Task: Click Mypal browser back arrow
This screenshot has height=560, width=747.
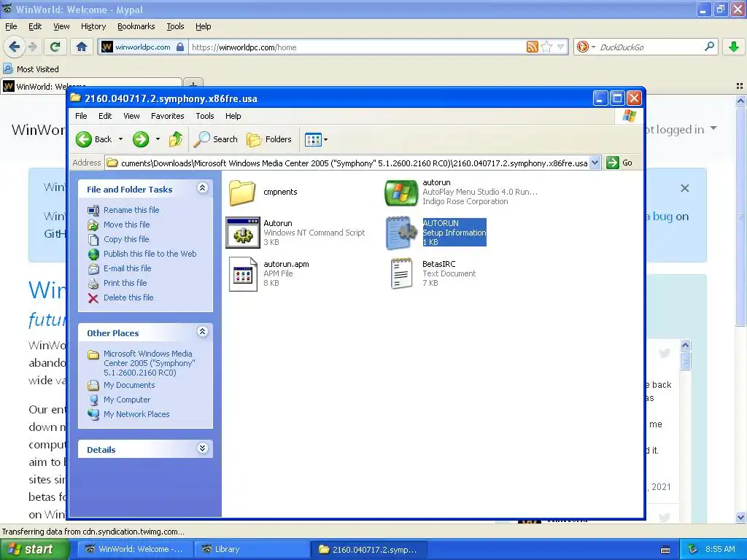Action: [x=15, y=47]
